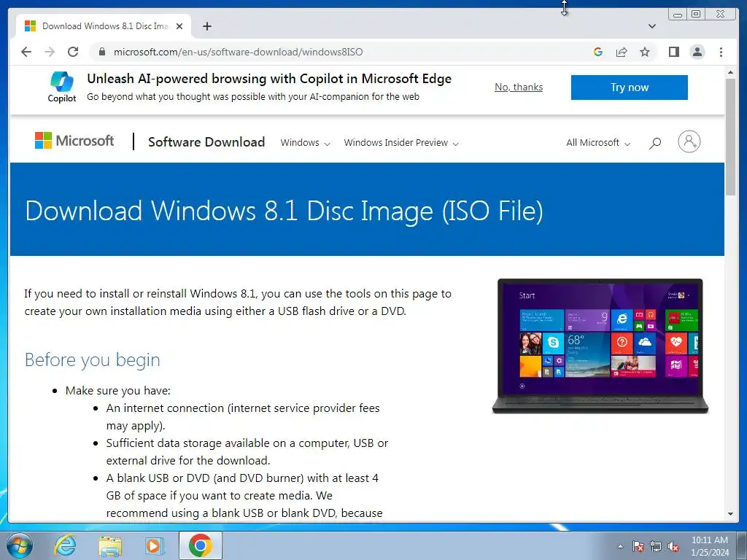Click the address bar URL
Image resolution: width=747 pixels, height=560 pixels.
(239, 52)
